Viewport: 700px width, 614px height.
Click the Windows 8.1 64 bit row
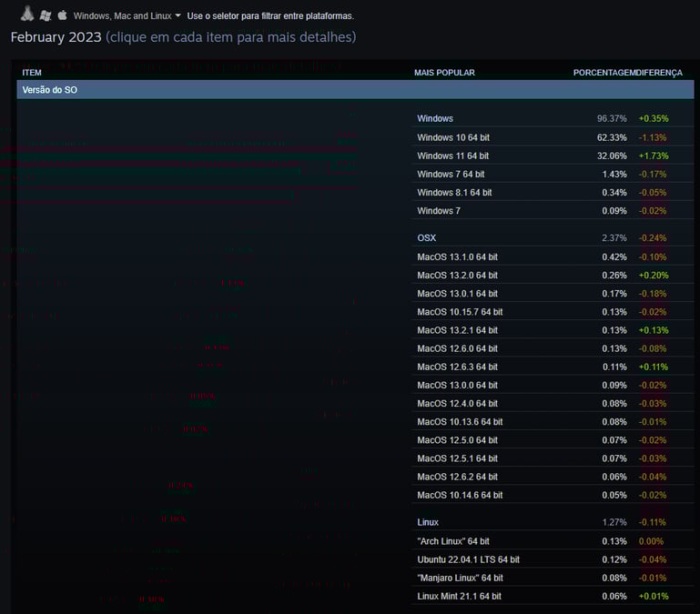pyautogui.click(x=553, y=192)
